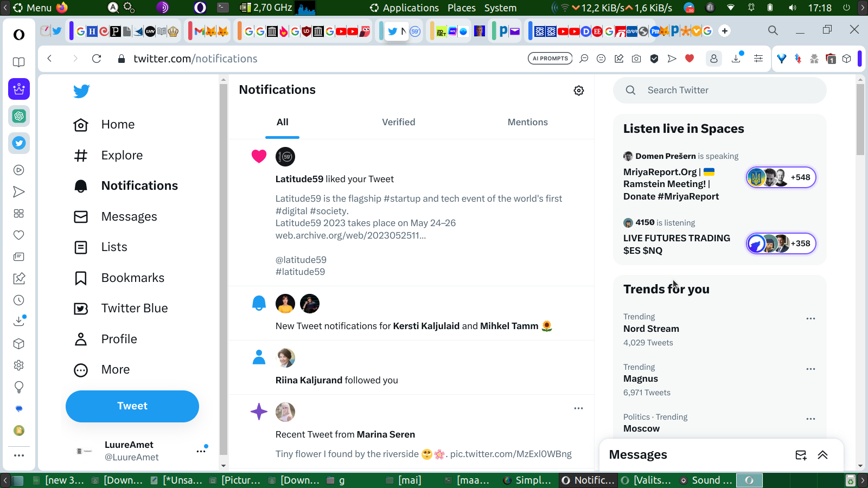Open more options on Marina Seren tweet

(x=578, y=408)
